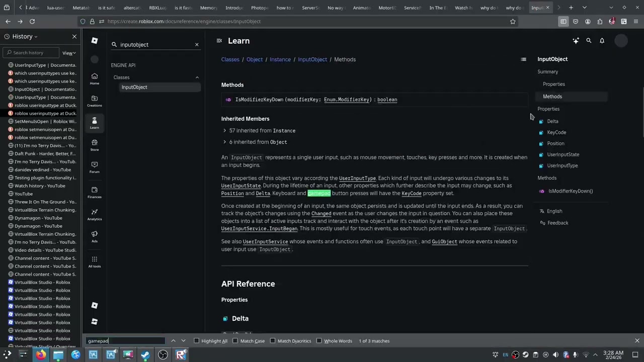Click the header search magnifier icon
The width and height of the screenshot is (644, 362).
tap(589, 41)
